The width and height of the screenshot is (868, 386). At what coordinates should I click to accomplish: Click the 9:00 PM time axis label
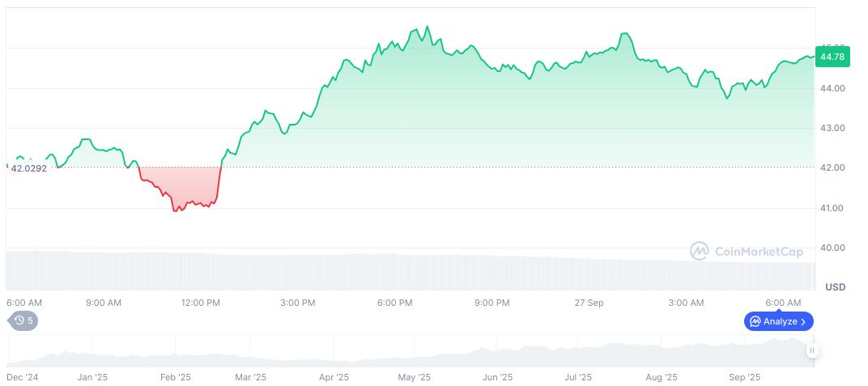click(491, 303)
